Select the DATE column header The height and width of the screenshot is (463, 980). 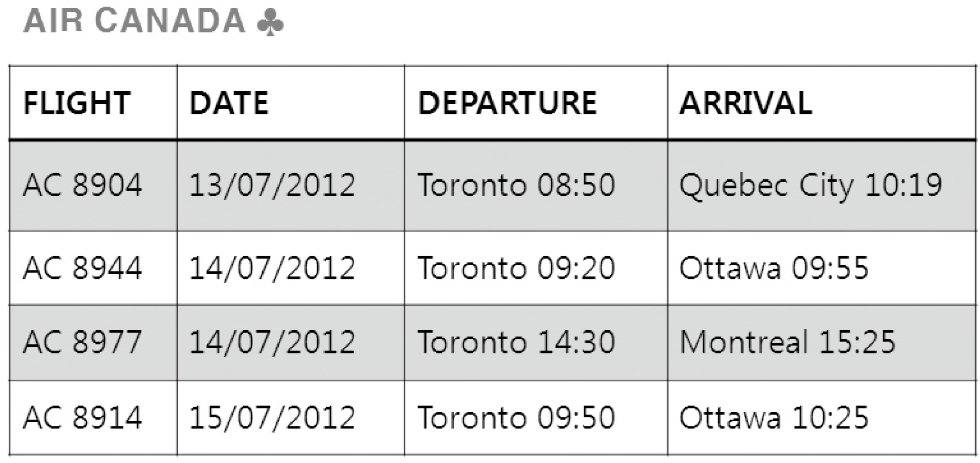229,103
